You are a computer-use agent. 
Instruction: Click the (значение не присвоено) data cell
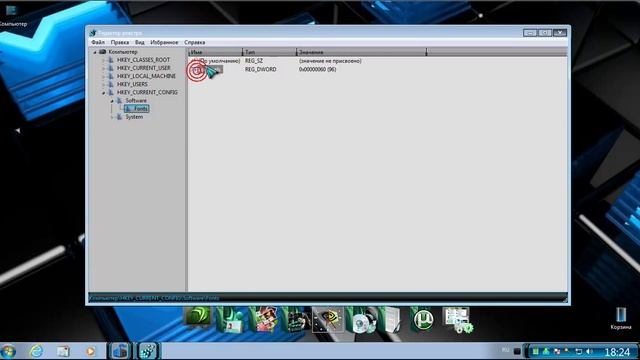tap(330, 61)
